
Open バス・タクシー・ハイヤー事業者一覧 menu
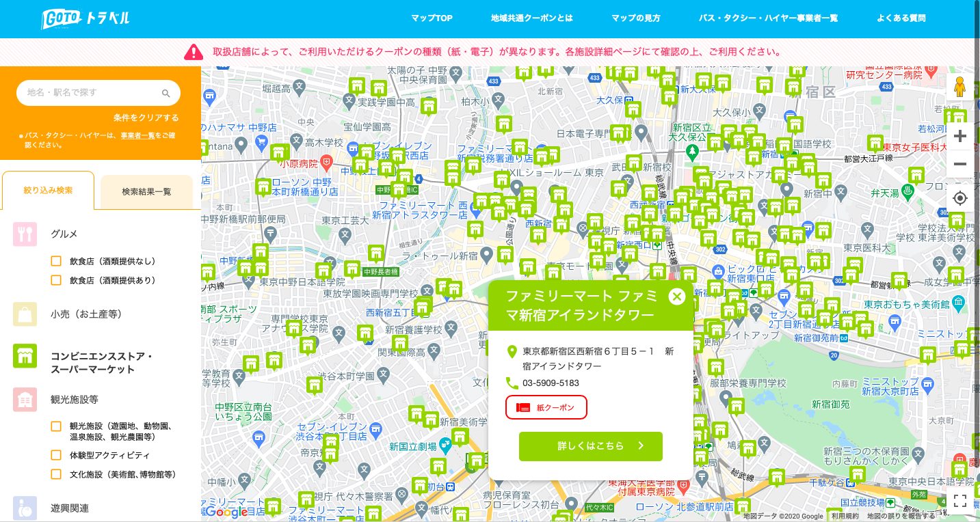(768, 18)
